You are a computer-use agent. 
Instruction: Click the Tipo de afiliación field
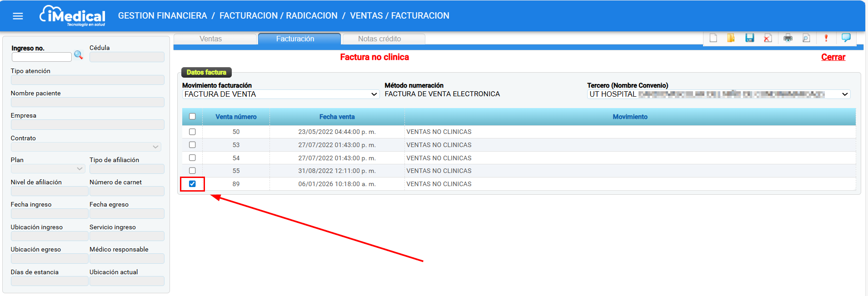[127, 169]
